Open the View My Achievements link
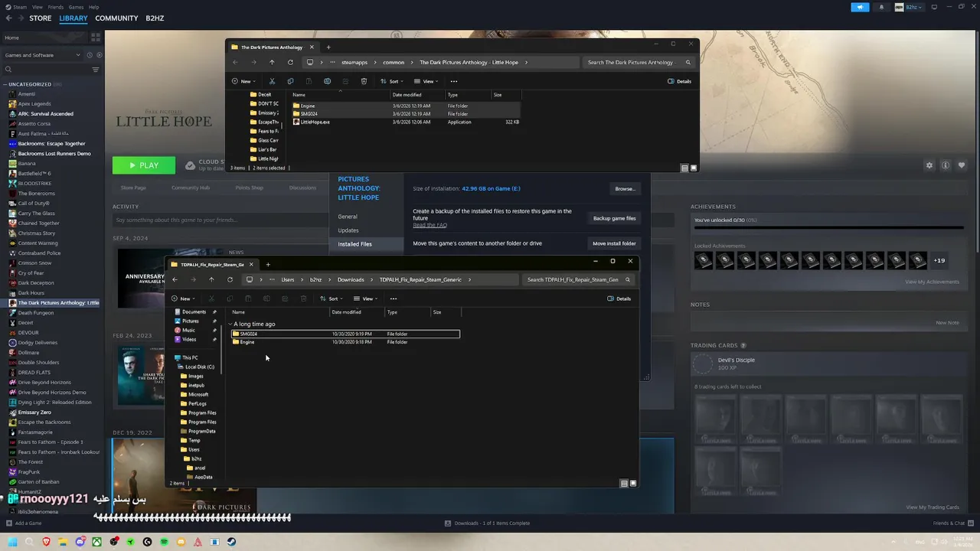 point(932,282)
